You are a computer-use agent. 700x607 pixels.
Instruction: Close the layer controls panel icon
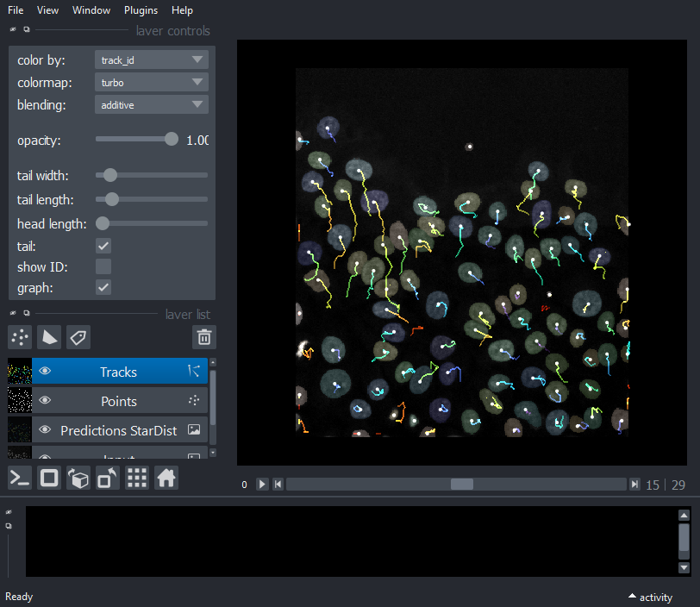[x=13, y=29]
